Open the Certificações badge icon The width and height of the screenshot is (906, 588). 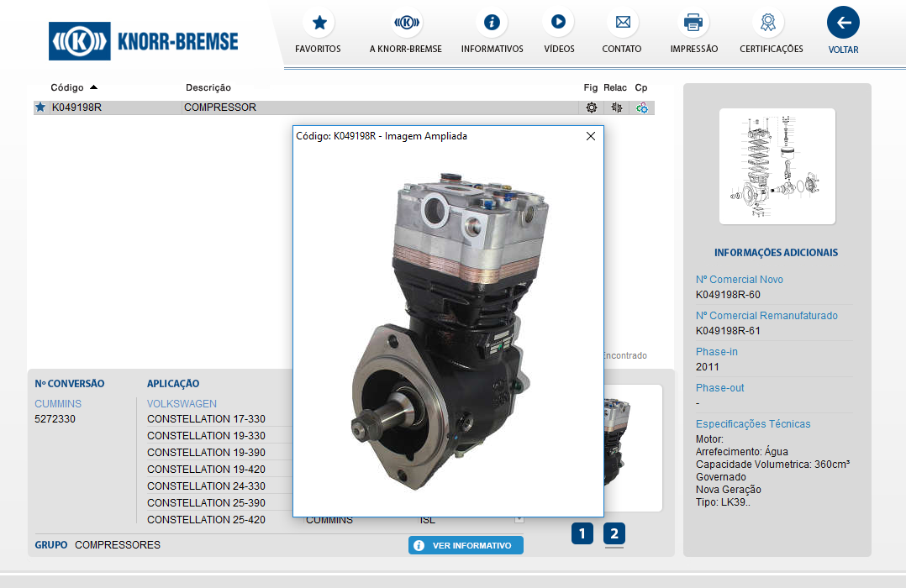pos(768,23)
